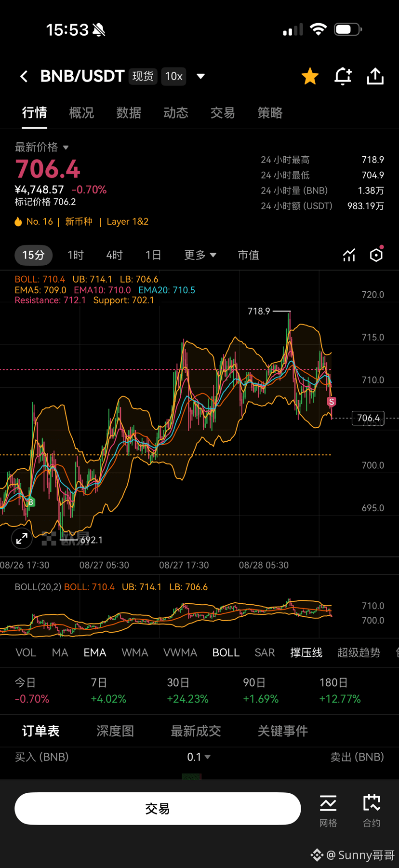The image size is (399, 868).
Task: Toggle the EMA indicator
Action: [x=95, y=652]
